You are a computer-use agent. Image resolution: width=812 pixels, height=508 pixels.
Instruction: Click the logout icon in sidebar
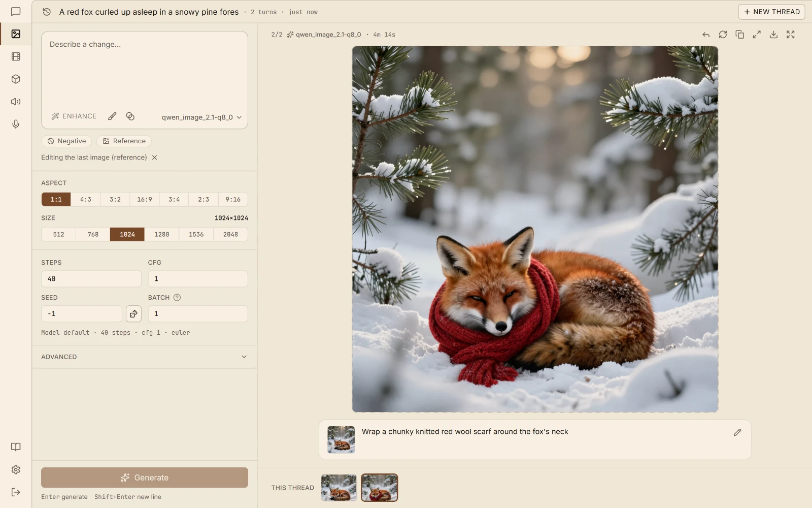16,492
